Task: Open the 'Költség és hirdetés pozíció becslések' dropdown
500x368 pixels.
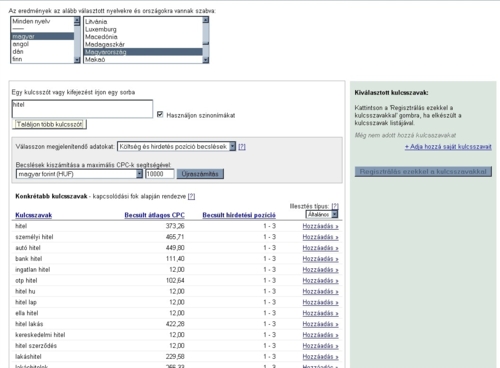Action: (176, 146)
